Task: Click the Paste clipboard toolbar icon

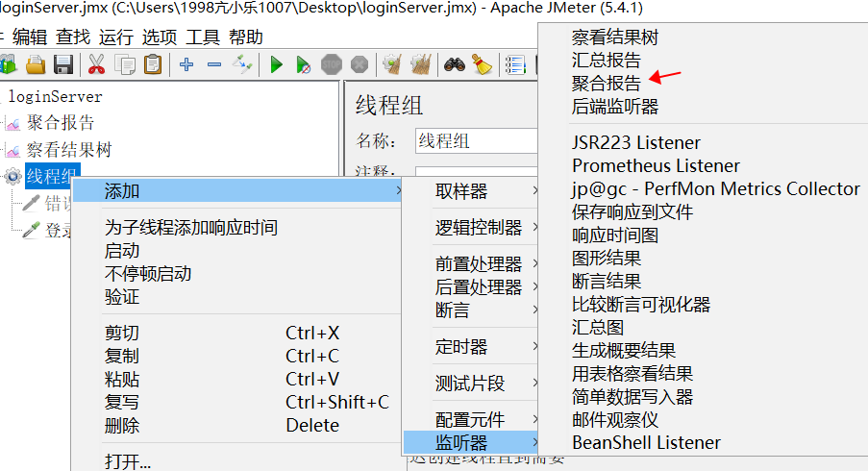Action: point(153,64)
